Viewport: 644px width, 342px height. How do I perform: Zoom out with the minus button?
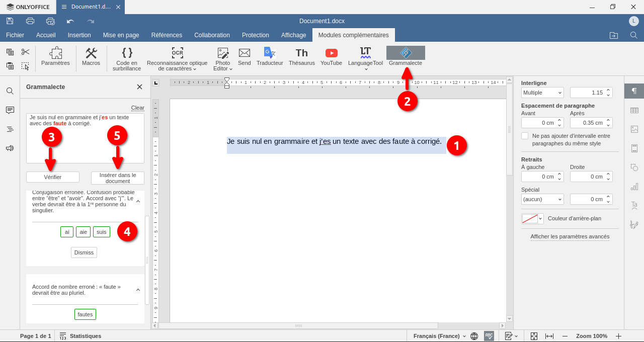[565, 336]
